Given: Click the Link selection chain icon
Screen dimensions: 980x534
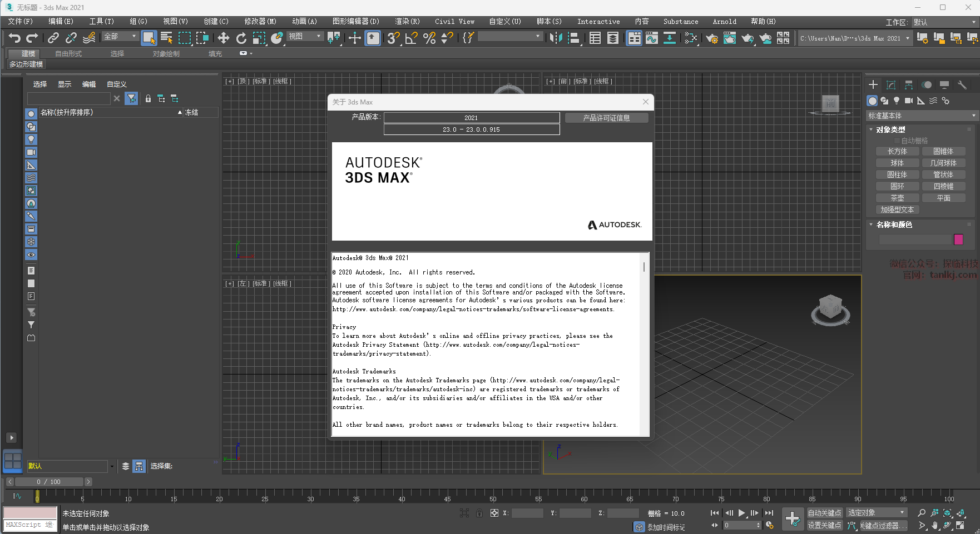Looking at the screenshot, I should point(53,38).
